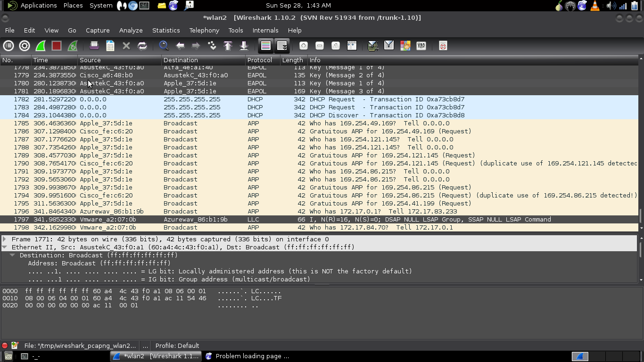
Task: Go to packet number icon
Action: (x=212, y=46)
